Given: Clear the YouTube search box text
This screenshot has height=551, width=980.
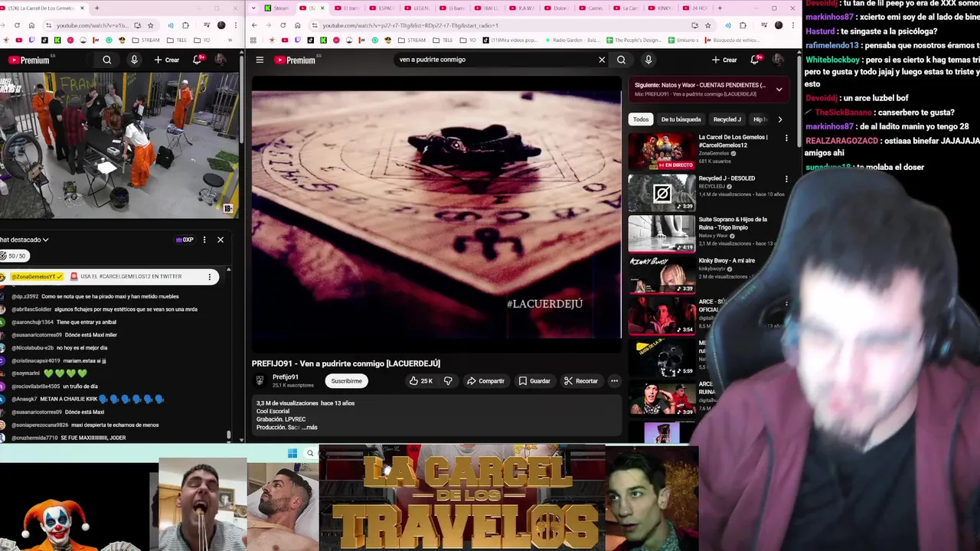Looking at the screenshot, I should (602, 60).
